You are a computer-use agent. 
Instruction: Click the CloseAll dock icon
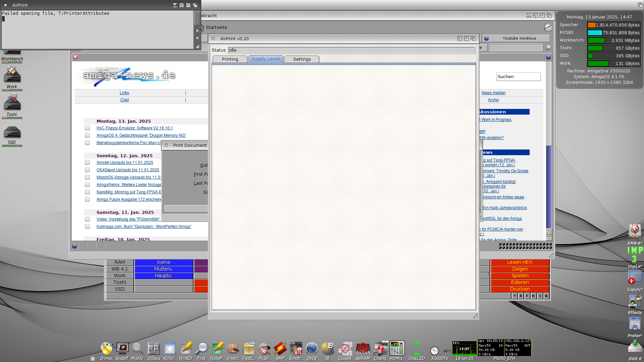tap(345, 349)
